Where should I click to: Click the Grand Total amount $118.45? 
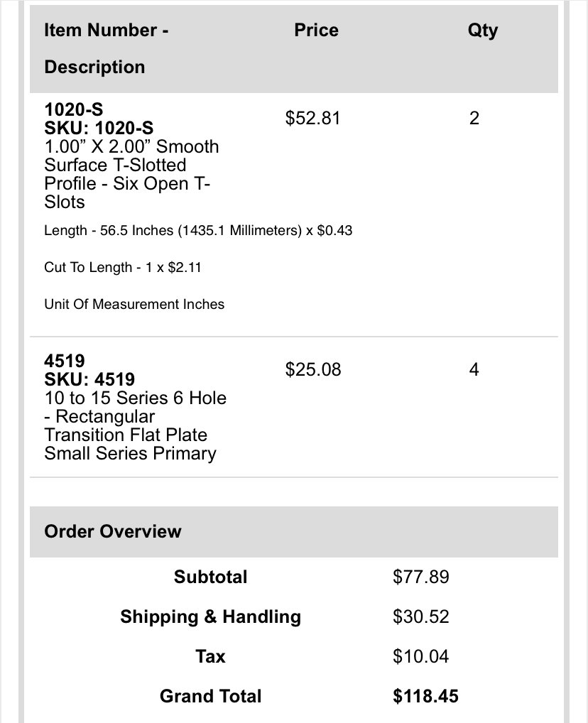click(x=425, y=696)
